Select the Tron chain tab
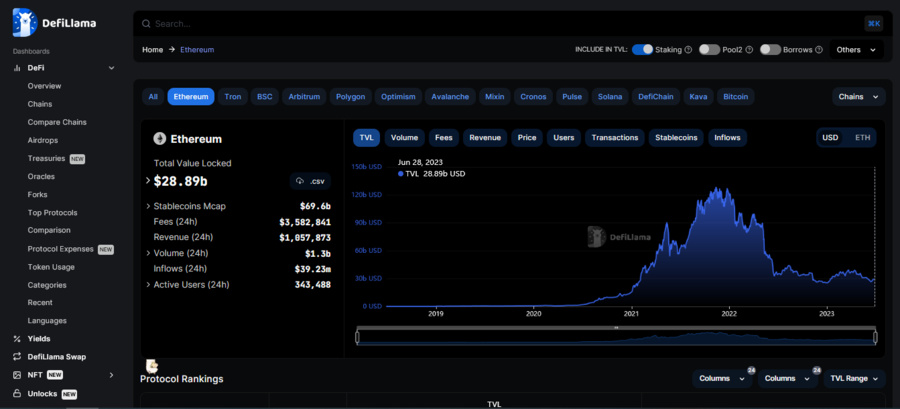900x409 pixels. coord(233,97)
